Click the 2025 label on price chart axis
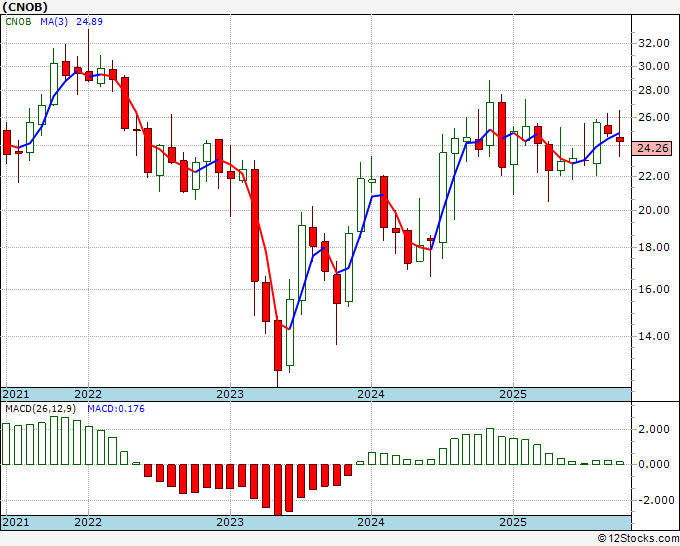This screenshot has width=680, height=546. [513, 394]
